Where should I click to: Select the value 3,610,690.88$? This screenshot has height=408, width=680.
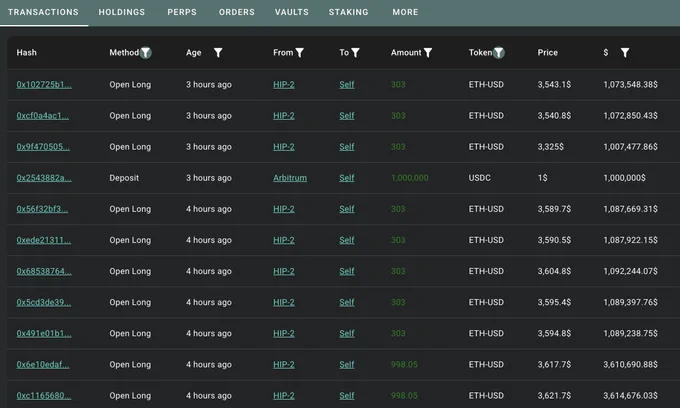click(631, 365)
